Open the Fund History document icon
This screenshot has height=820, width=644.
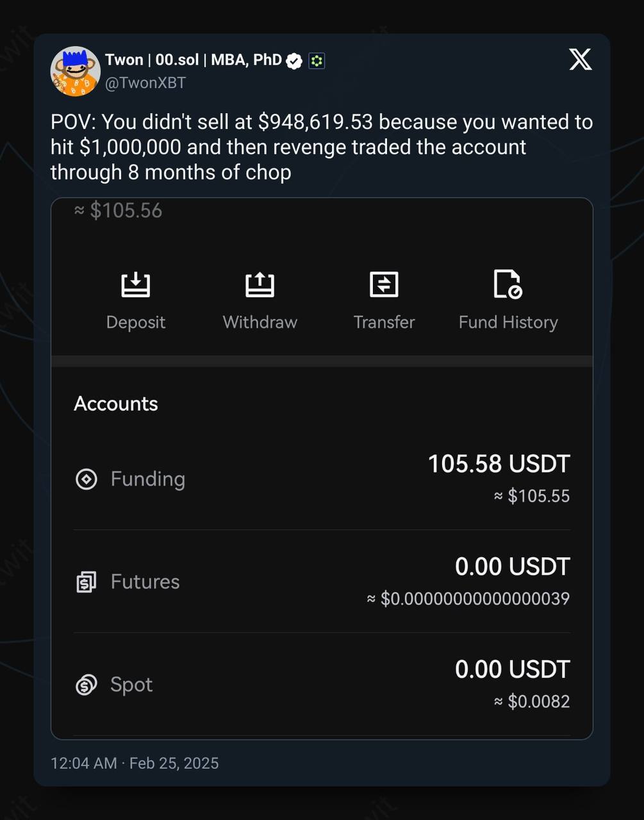(508, 284)
